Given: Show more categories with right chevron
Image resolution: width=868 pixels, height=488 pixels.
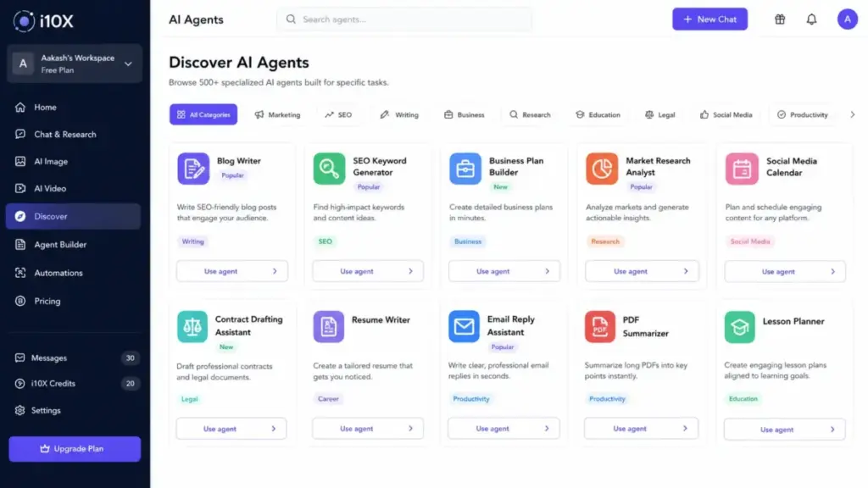Looking at the screenshot, I should coord(853,114).
